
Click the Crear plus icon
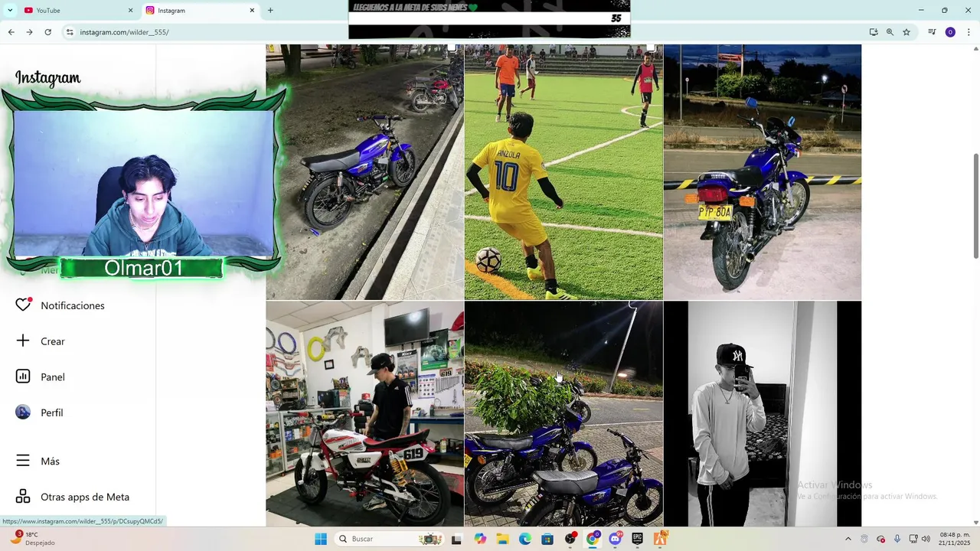coord(23,341)
